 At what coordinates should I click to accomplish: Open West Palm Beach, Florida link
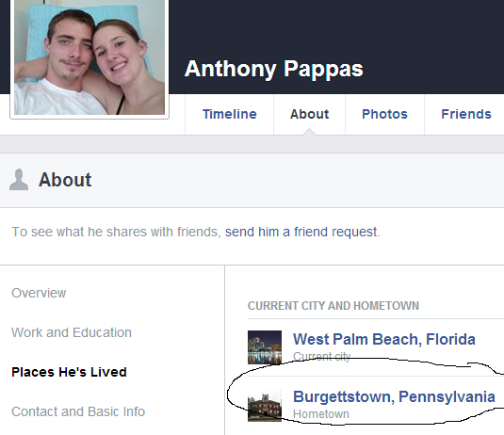(x=384, y=339)
